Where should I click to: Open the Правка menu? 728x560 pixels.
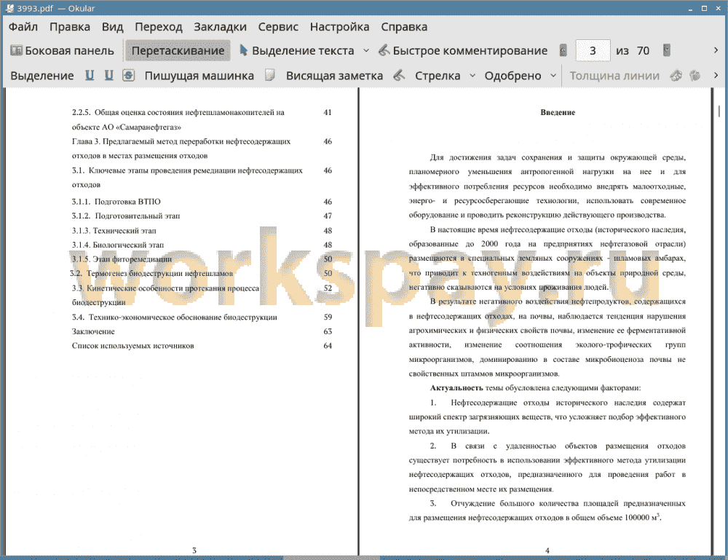coord(70,27)
